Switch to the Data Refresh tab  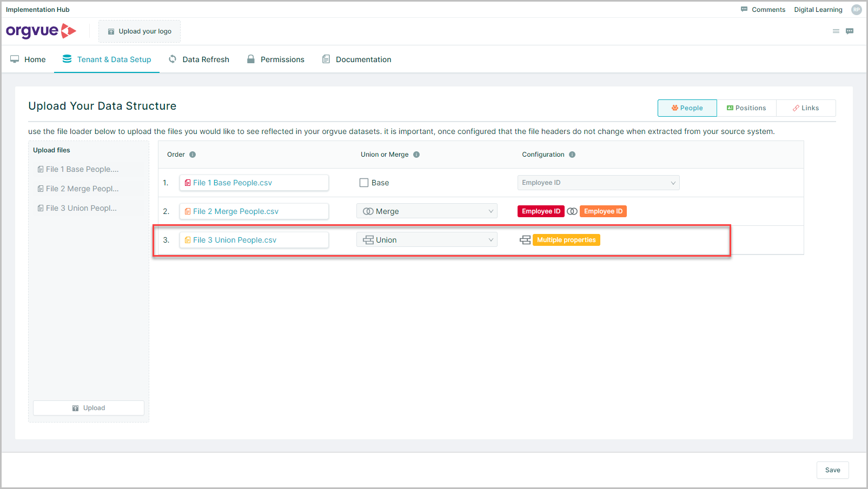(x=199, y=59)
